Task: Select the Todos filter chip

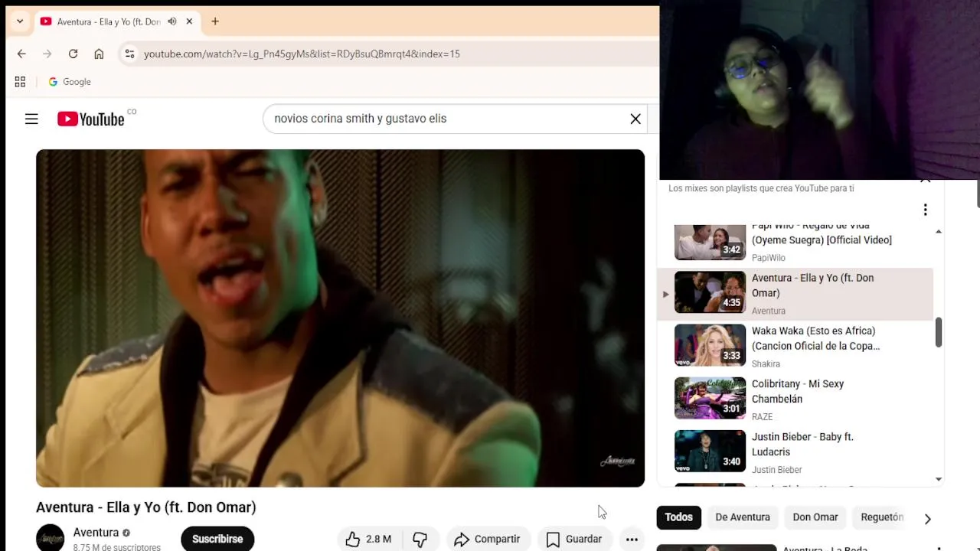Action: [678, 517]
